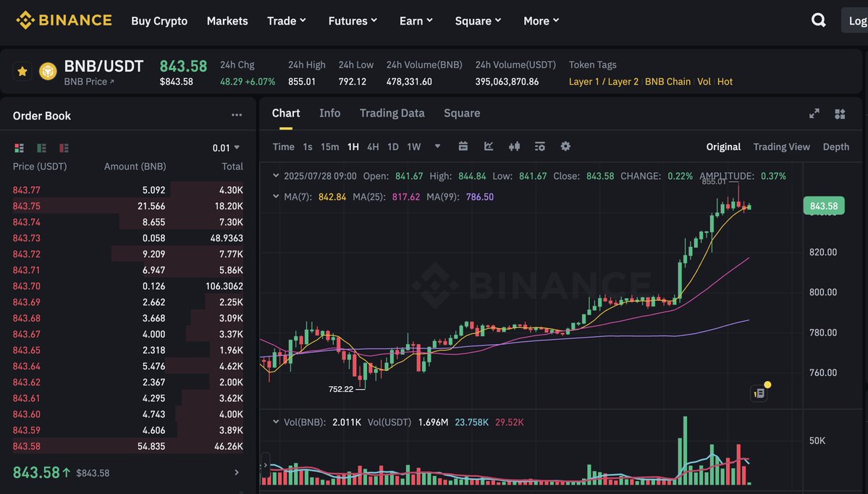This screenshot has height=494, width=868.
Task: Switch to Trading View chart
Action: (781, 147)
